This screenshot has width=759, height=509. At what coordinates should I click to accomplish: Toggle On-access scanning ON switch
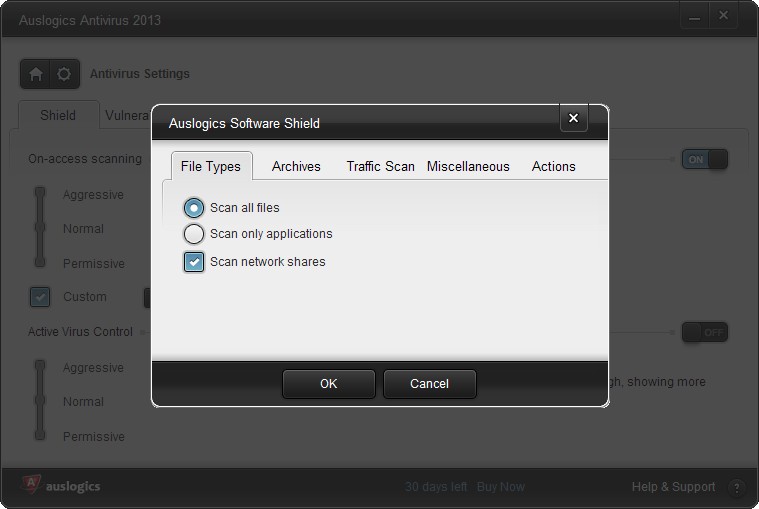(705, 159)
